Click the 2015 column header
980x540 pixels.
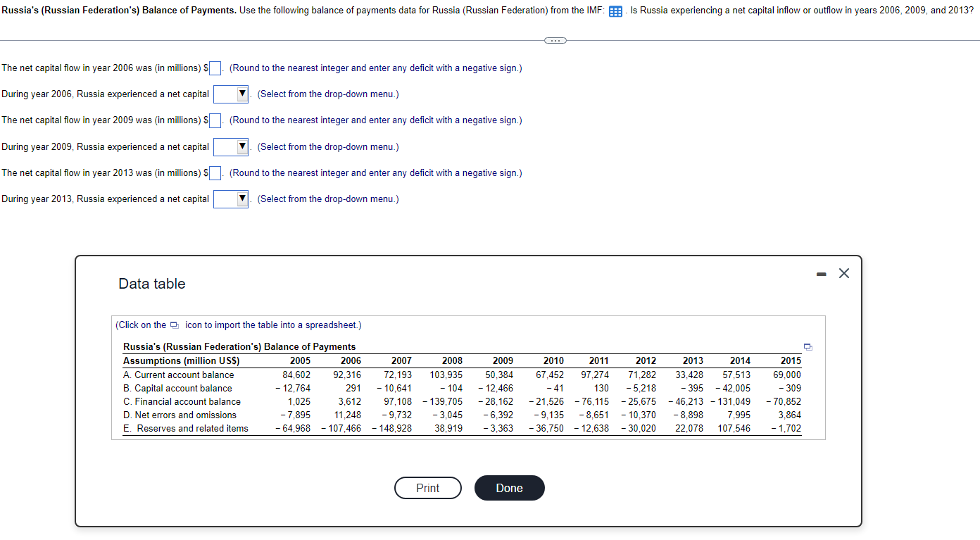pos(791,360)
